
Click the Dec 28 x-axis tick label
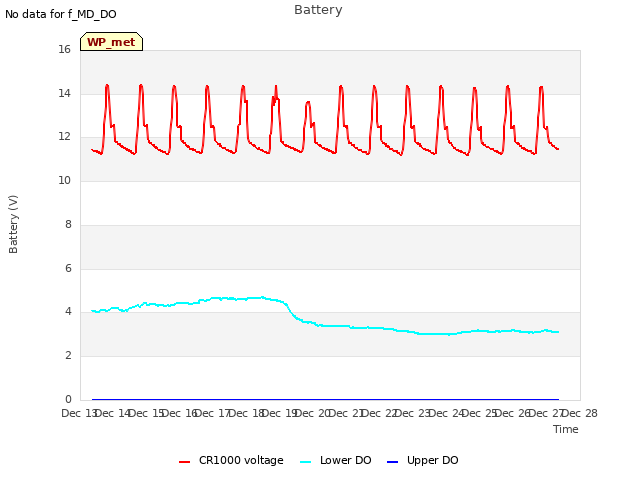tap(580, 413)
